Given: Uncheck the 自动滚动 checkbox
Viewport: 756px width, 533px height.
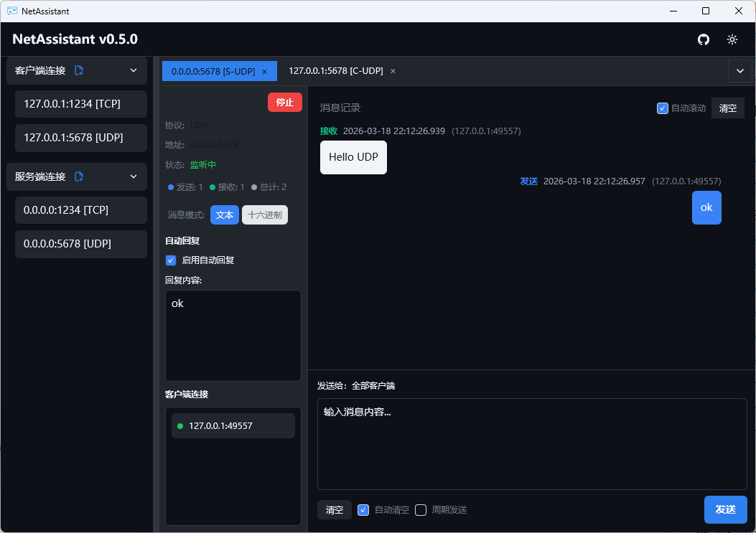Looking at the screenshot, I should coord(662,108).
